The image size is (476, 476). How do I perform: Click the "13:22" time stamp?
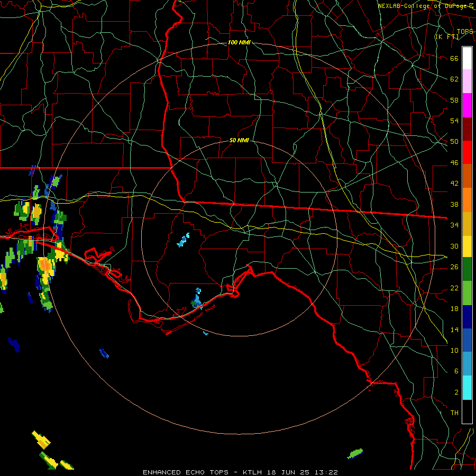coord(326,472)
